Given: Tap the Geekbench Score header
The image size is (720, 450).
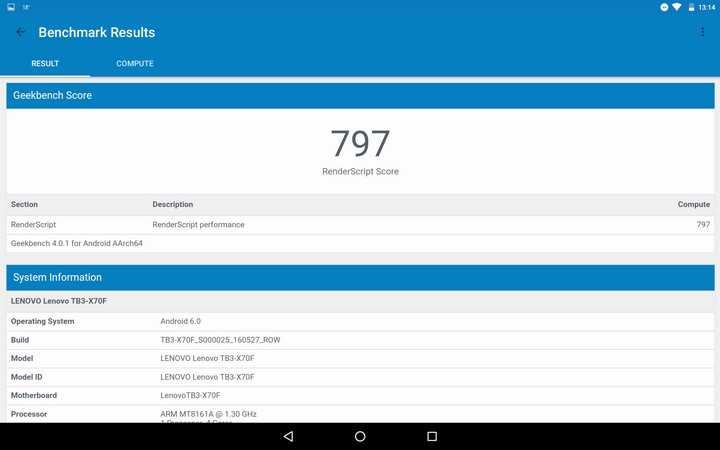Looking at the screenshot, I should 360,96.
